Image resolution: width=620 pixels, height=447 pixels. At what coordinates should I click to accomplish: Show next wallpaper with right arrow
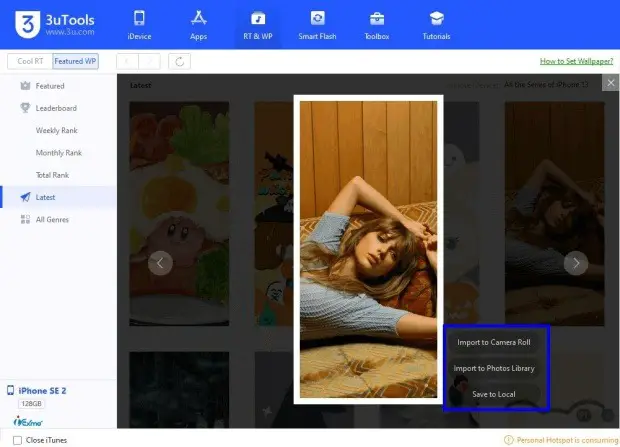click(x=576, y=263)
